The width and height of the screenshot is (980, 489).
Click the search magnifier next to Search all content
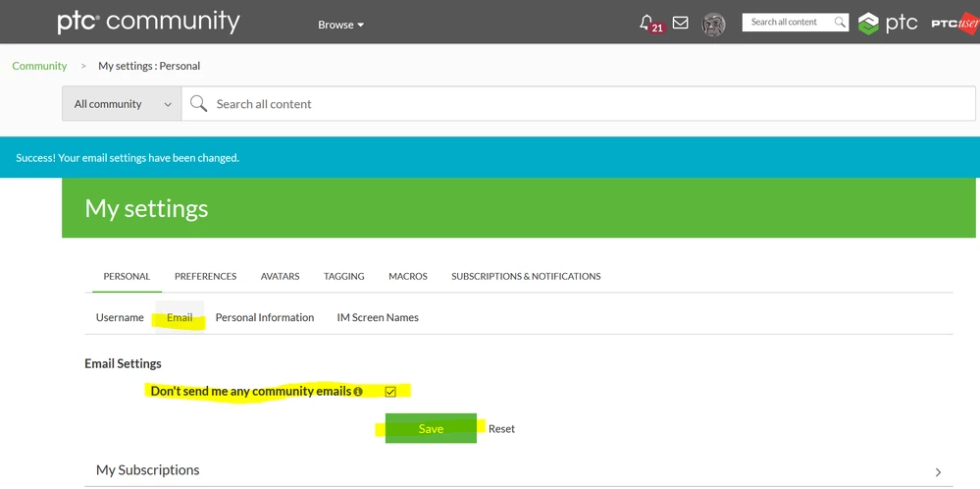199,104
